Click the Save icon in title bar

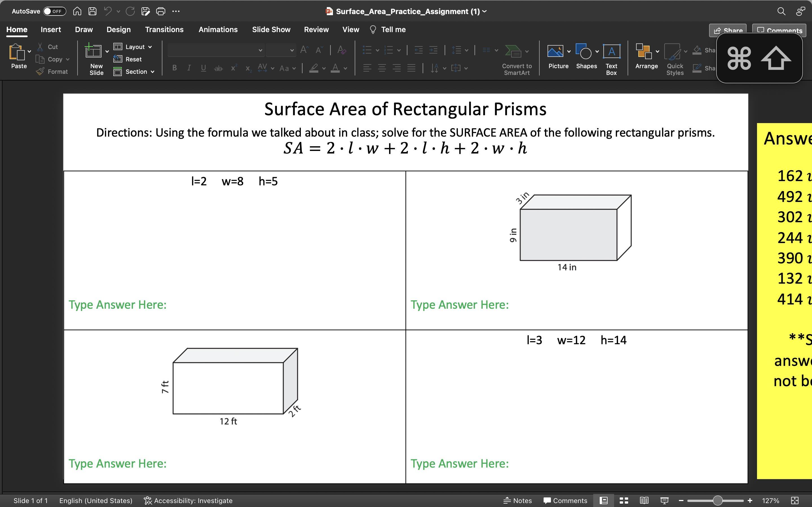(92, 11)
